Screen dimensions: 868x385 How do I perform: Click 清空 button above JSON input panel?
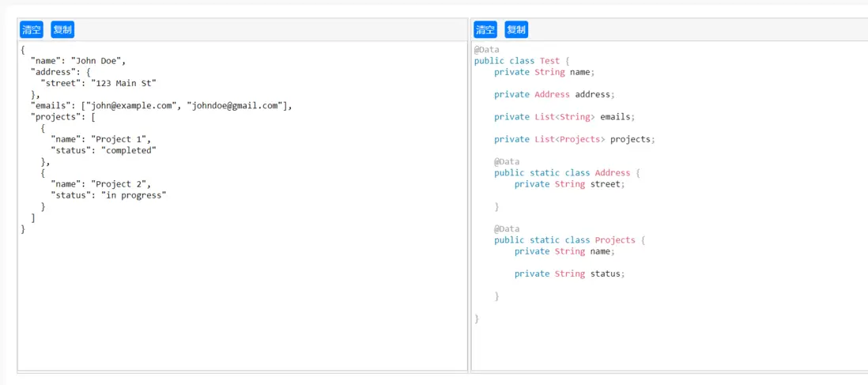[32, 29]
